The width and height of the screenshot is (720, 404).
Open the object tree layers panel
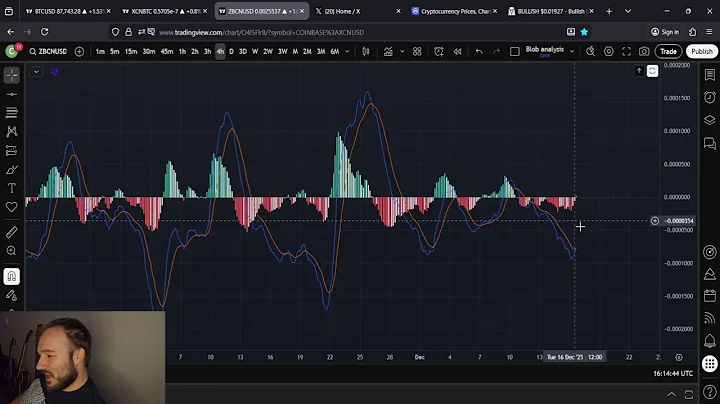point(709,120)
